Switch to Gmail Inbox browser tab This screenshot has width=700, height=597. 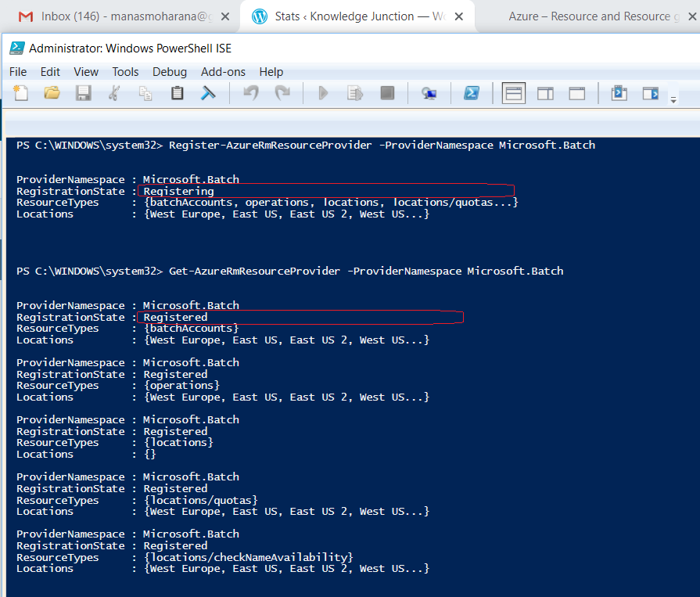pos(117,16)
